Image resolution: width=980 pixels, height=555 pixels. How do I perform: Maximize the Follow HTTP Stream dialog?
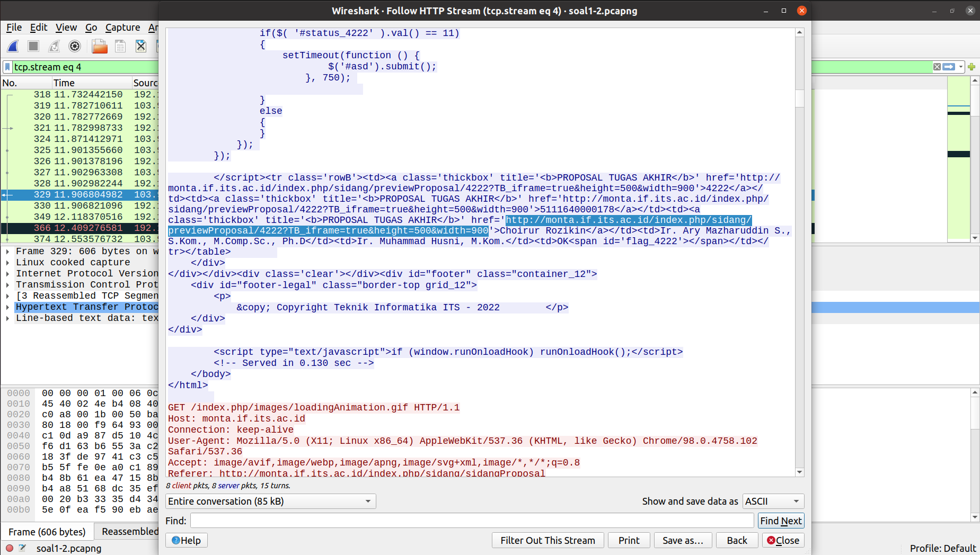point(783,11)
